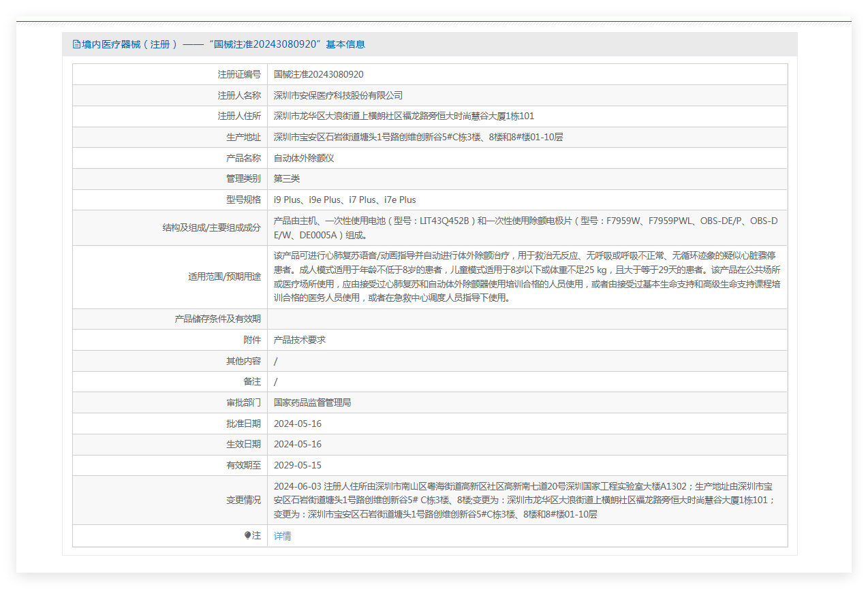The image size is (868, 589).
Task: Click the 结构及组成 description text
Action: click(525, 228)
